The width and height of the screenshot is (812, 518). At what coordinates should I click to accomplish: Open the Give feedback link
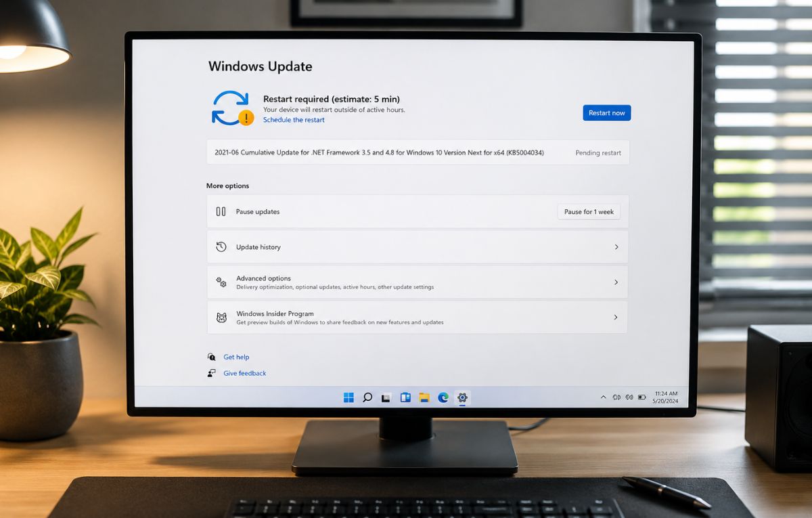[x=245, y=373]
